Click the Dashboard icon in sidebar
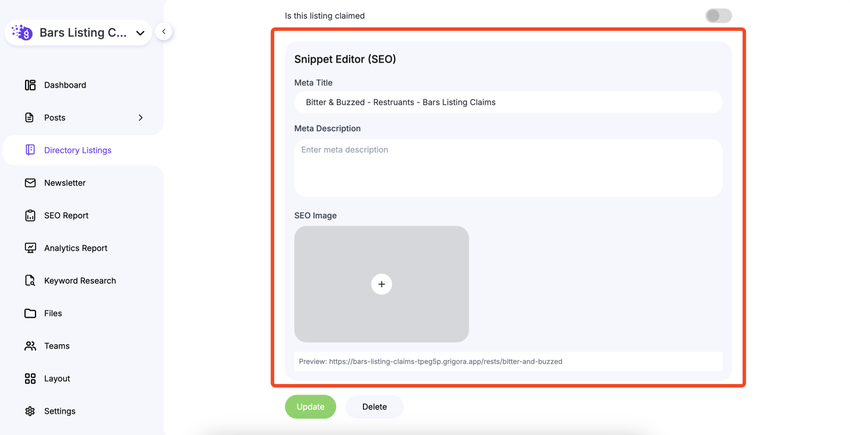Image resolution: width=850 pixels, height=435 pixels. click(30, 85)
